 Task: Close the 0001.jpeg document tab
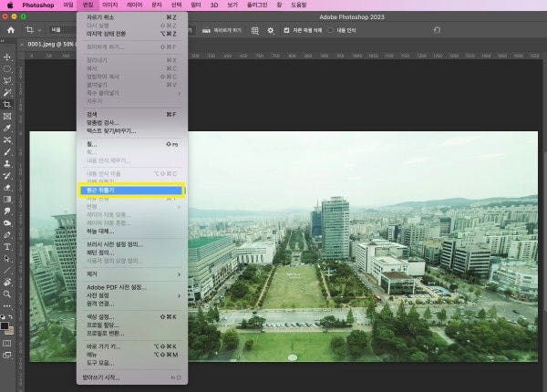point(22,45)
